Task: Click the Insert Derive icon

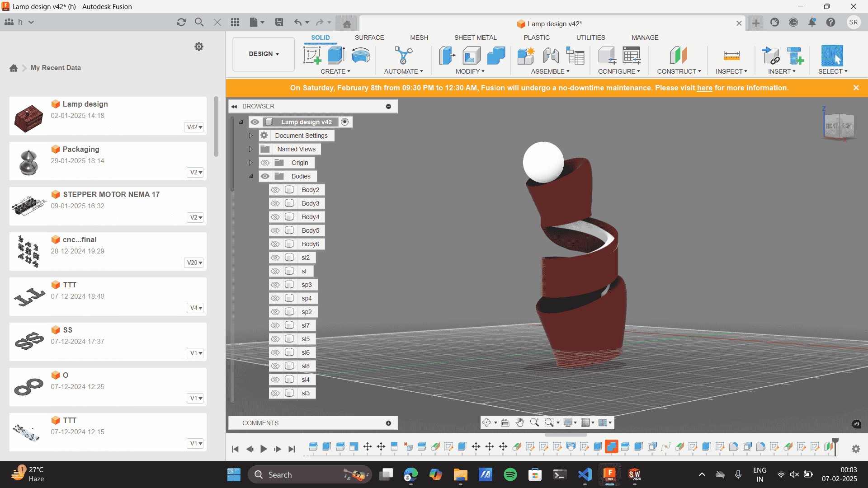Action: pyautogui.click(x=770, y=55)
